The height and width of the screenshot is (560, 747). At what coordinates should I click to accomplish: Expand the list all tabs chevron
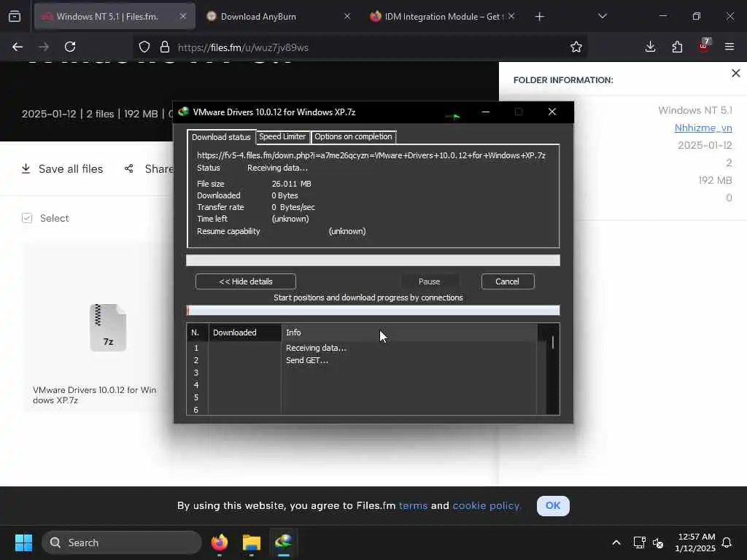[602, 16]
